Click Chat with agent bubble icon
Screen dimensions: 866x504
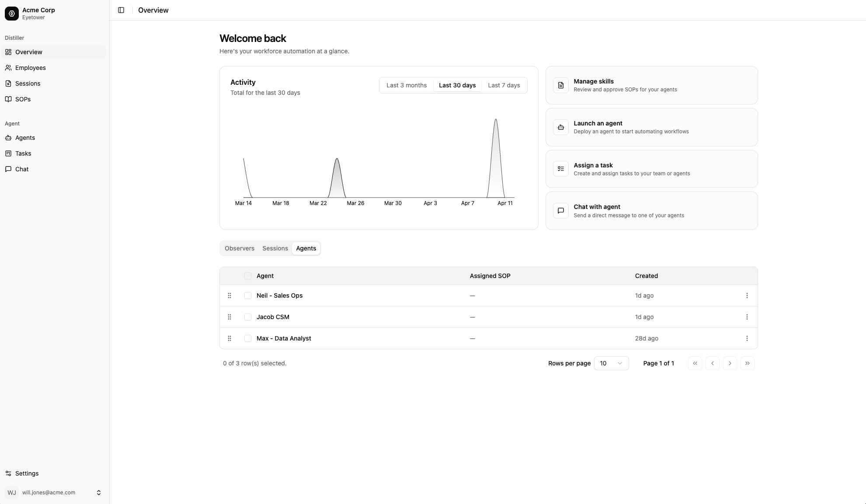(560, 211)
